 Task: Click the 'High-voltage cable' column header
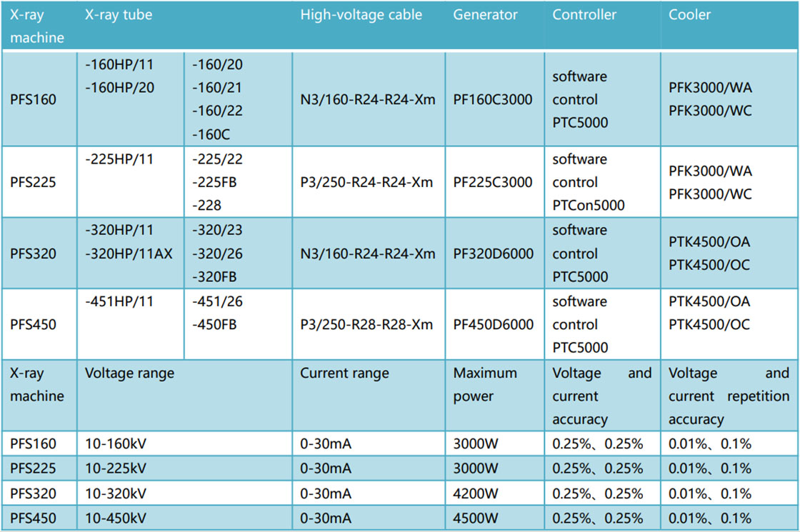(x=361, y=15)
